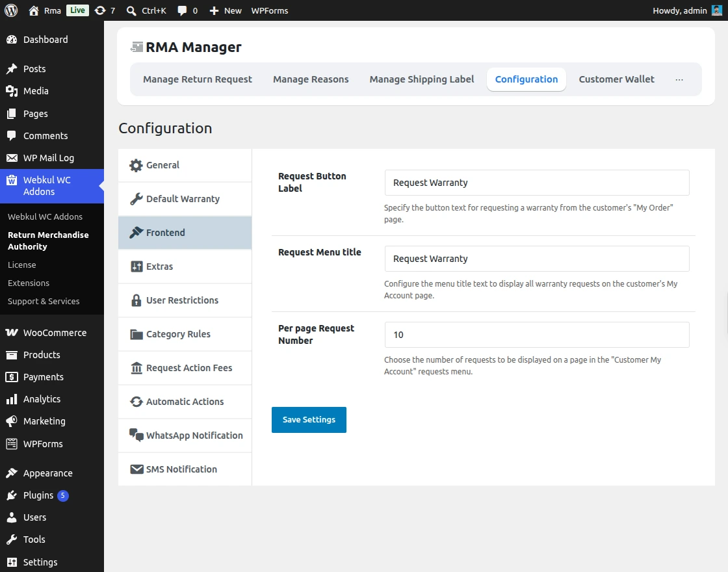Focus the Per page Request Number field
728x572 pixels.
537,335
